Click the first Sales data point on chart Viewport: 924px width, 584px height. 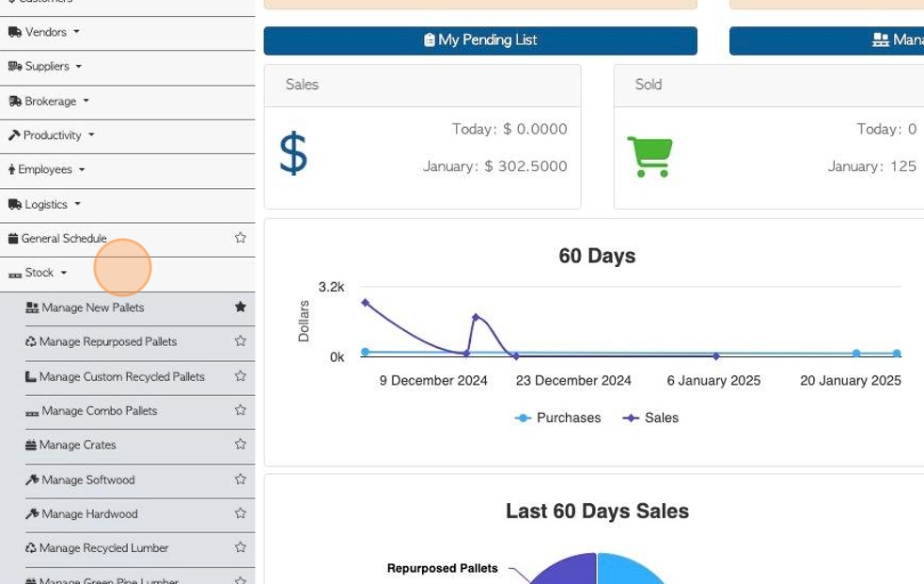pos(366,302)
